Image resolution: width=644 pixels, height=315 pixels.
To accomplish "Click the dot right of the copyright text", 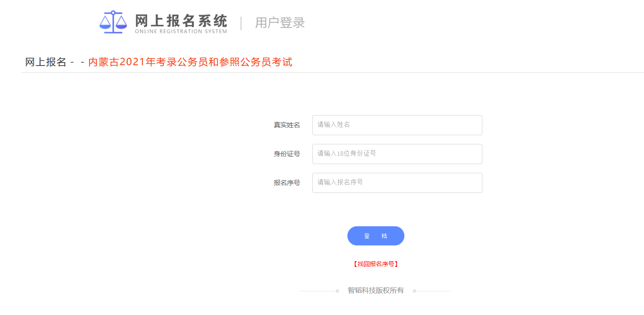I will coord(414,291).
